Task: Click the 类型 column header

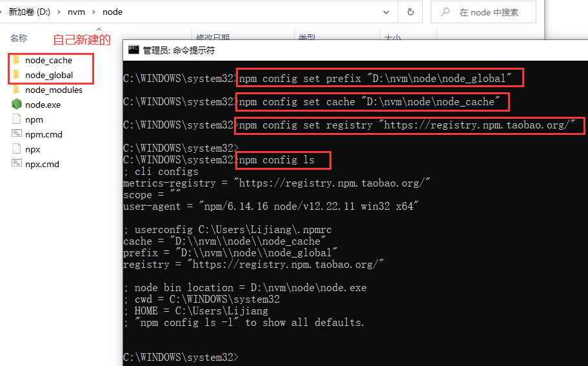Action: click(x=306, y=37)
